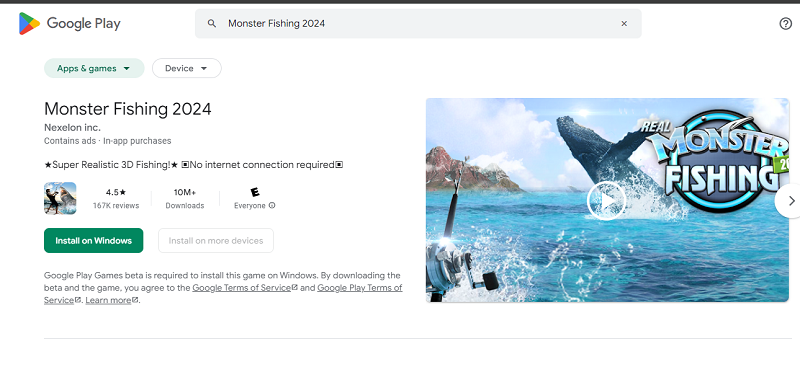Open the Google Play logo home link
Screen dimensions: 800x375
tap(70, 23)
